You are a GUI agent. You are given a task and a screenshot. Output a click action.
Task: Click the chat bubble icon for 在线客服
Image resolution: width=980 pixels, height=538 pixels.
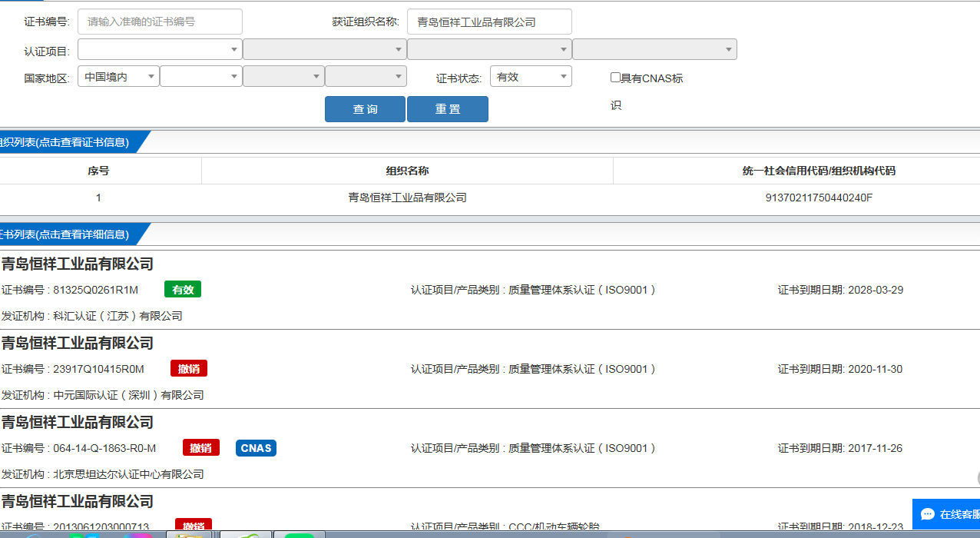click(x=928, y=514)
